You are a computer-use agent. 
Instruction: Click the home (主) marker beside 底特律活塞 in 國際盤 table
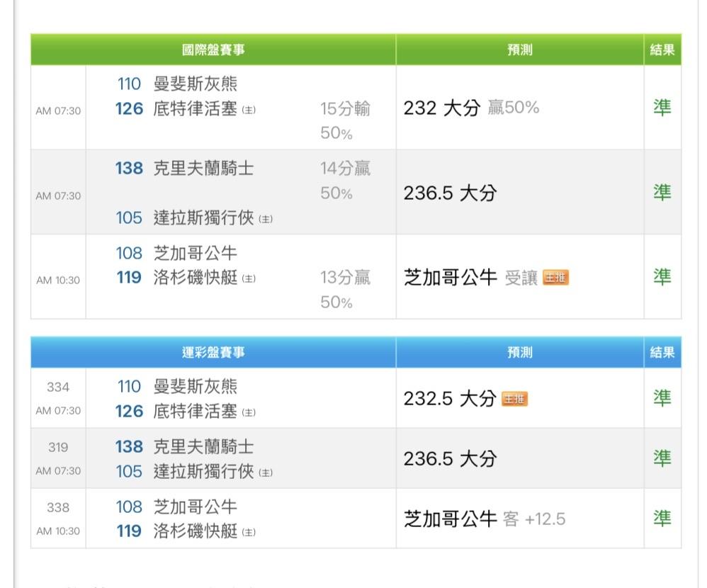[x=249, y=111]
